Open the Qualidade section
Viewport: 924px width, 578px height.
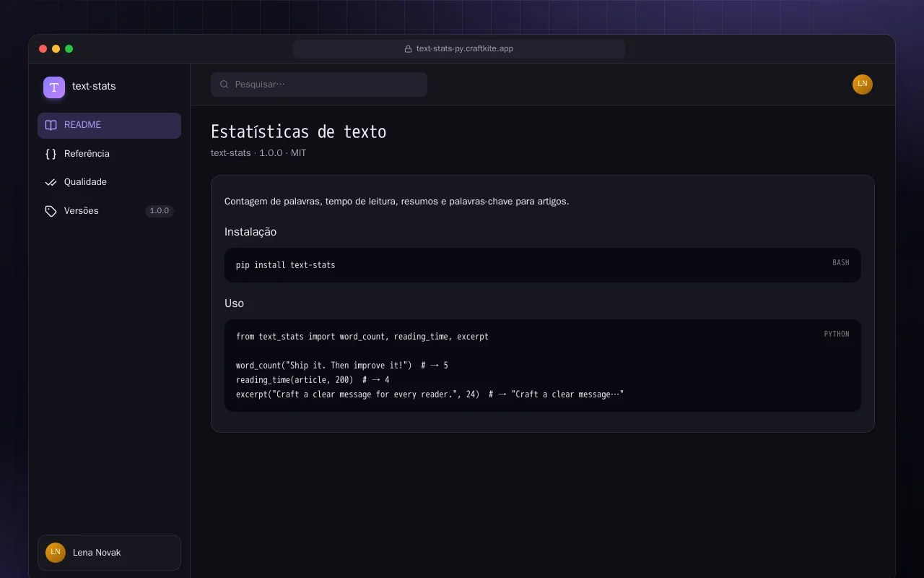109,182
